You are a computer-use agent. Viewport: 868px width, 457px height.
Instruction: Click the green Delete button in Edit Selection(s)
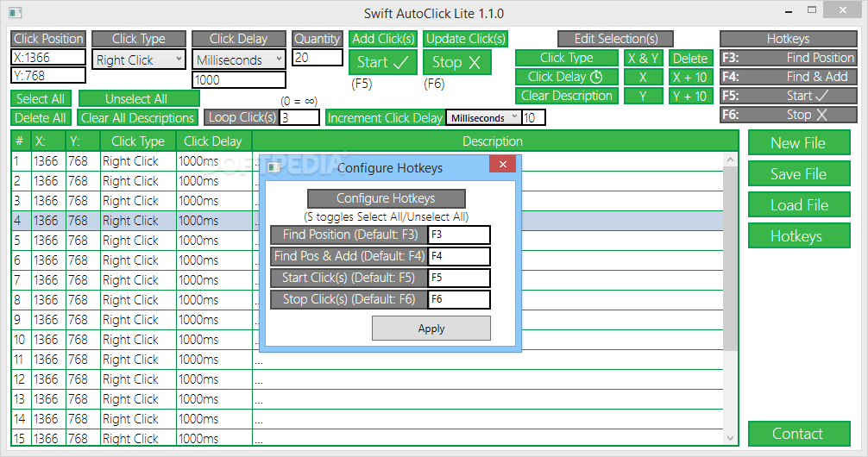[689, 58]
